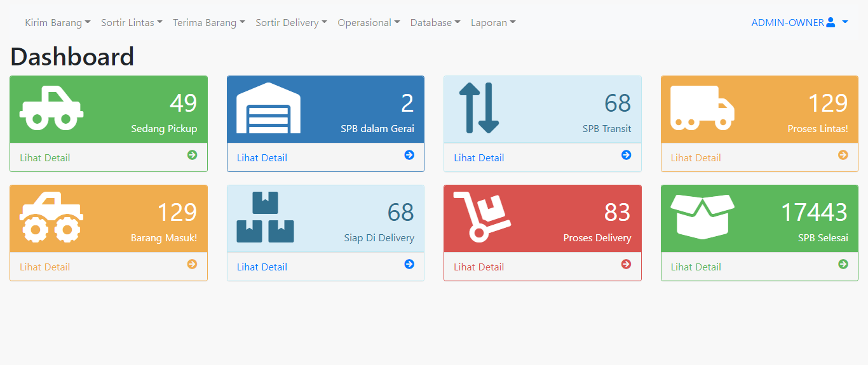Click the warehouse icon on SPB dalam Gerai card

pos(268,108)
